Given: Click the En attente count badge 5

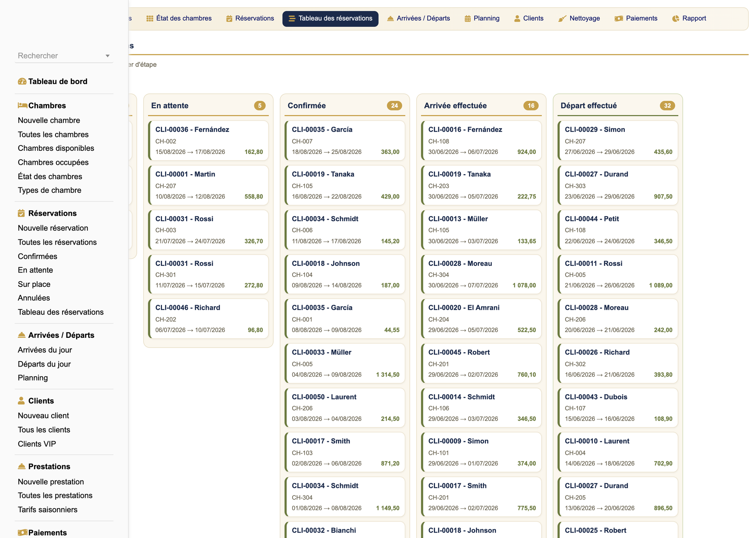Looking at the screenshot, I should (x=260, y=105).
